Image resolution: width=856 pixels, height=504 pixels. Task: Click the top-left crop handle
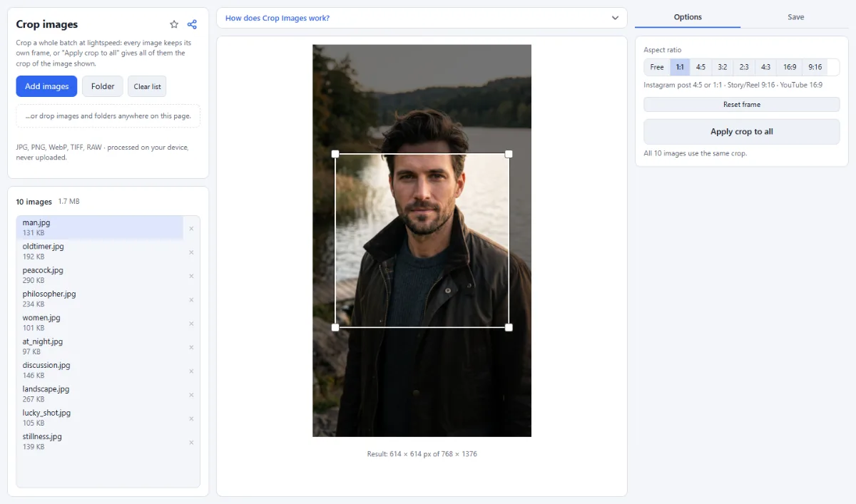(335, 154)
